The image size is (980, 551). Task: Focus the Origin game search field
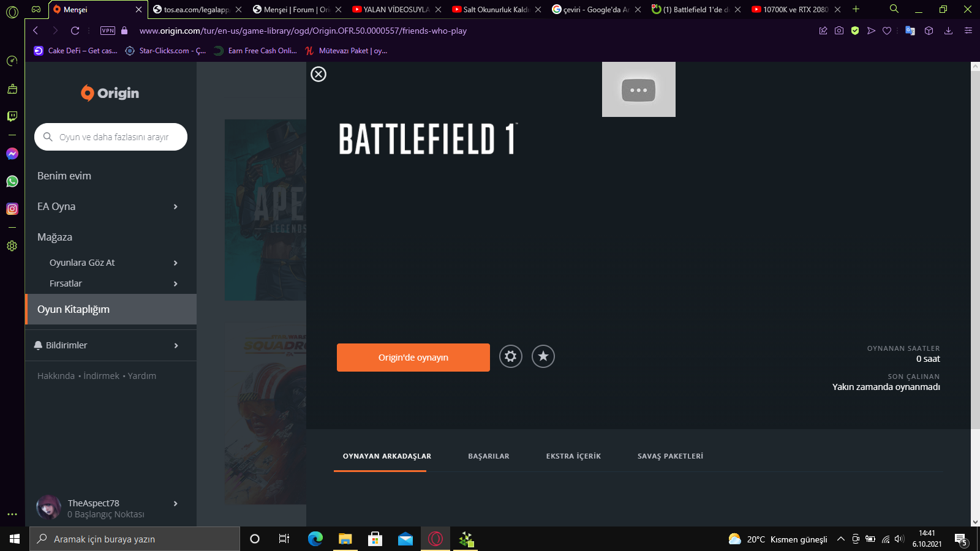coord(111,137)
